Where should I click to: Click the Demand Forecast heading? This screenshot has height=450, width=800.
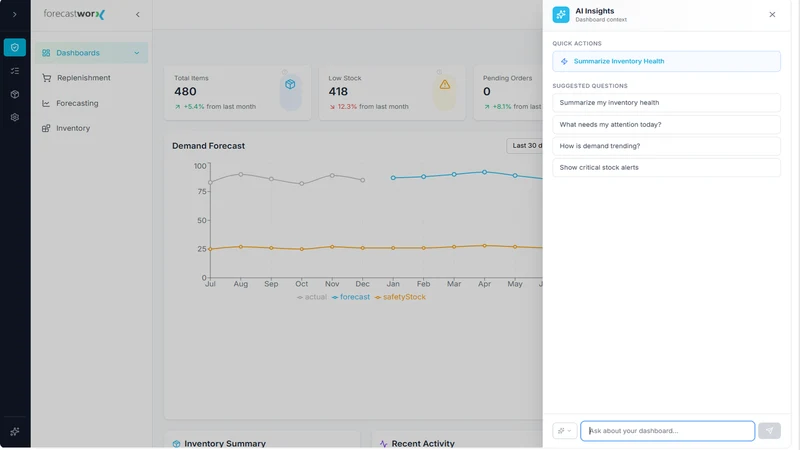click(x=208, y=146)
